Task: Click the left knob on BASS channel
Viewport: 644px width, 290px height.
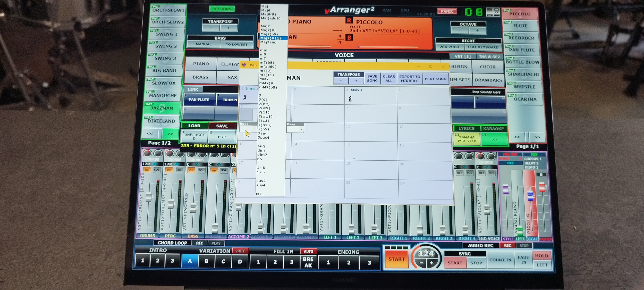Action: point(191,154)
